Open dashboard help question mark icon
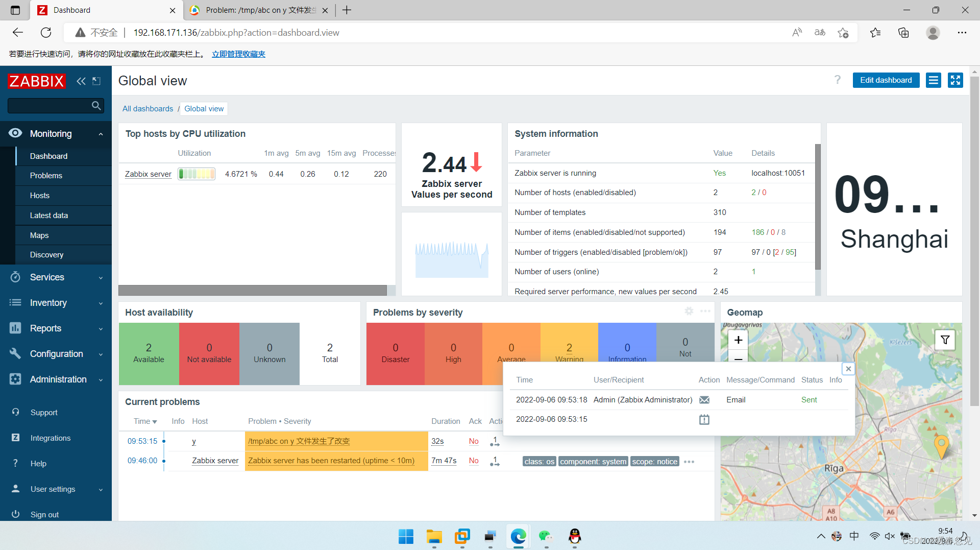Viewport: 980px width, 550px height. coord(838,80)
